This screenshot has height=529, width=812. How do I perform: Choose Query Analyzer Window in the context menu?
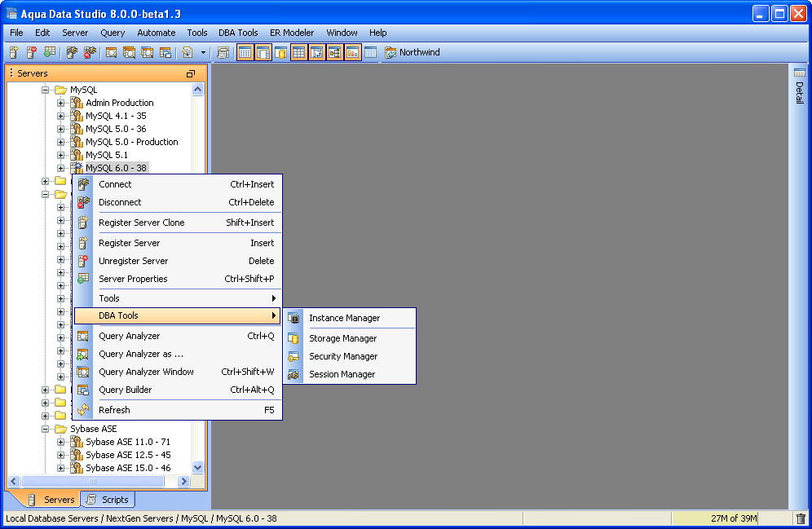click(x=178, y=372)
